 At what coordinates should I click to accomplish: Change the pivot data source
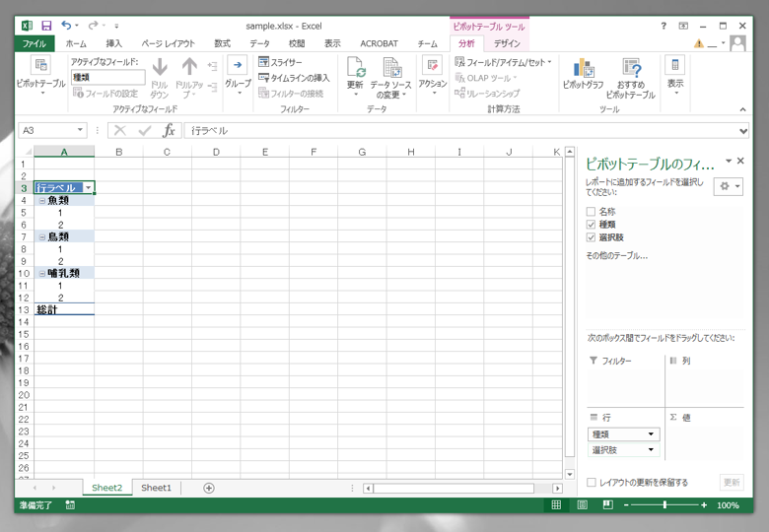(390, 78)
